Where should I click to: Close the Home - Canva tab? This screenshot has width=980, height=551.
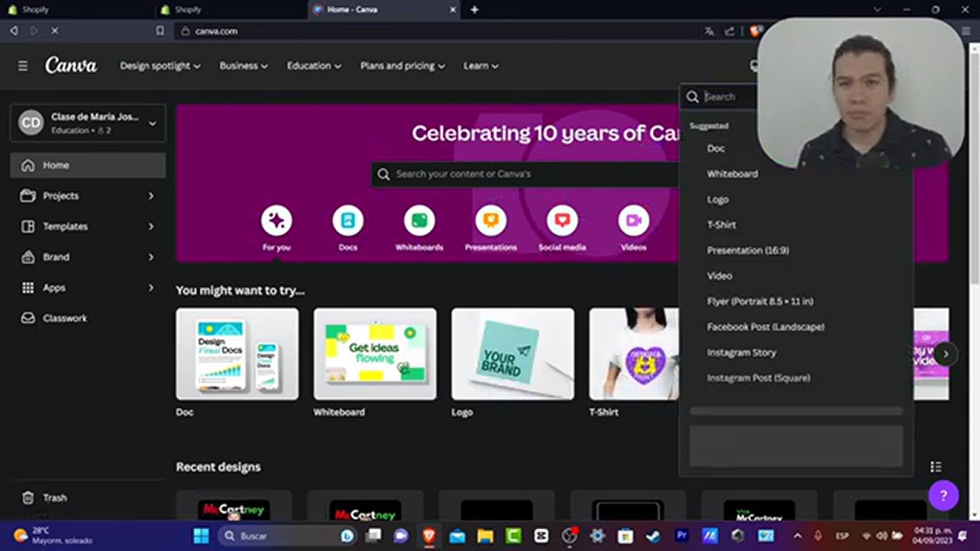(452, 9)
